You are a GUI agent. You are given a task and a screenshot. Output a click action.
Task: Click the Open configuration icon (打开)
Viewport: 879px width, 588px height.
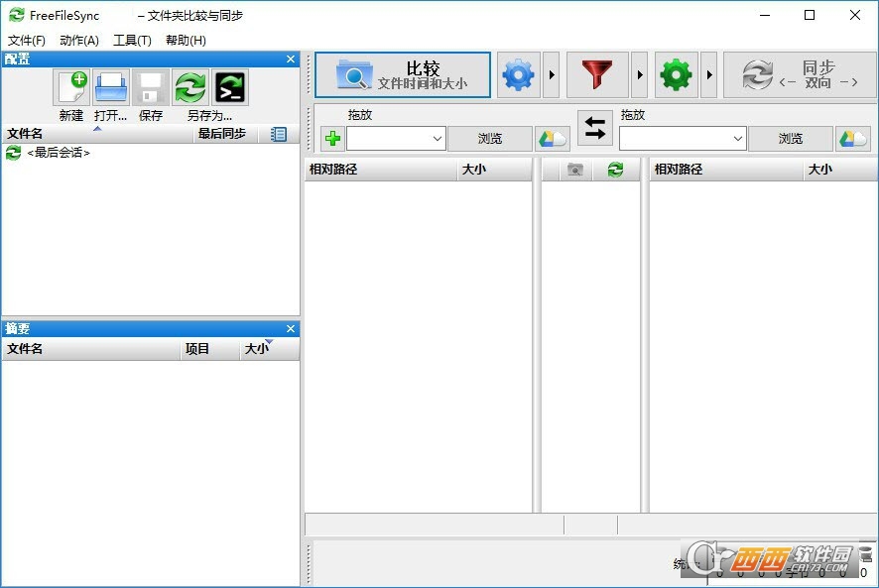[111, 88]
